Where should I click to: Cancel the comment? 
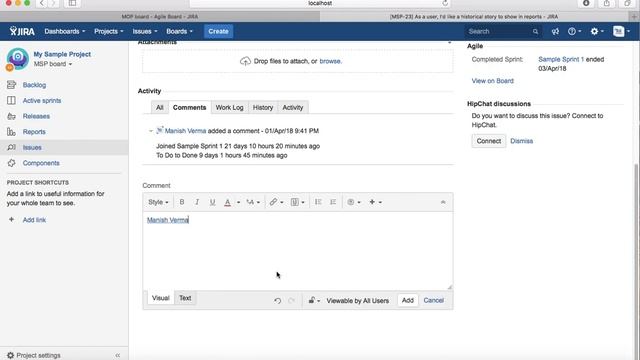[x=433, y=300]
